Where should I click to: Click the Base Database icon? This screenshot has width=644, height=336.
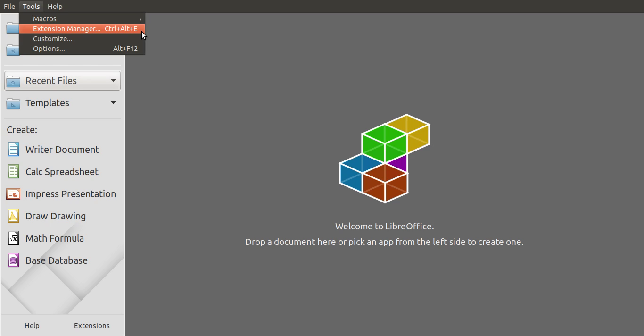[13, 260]
